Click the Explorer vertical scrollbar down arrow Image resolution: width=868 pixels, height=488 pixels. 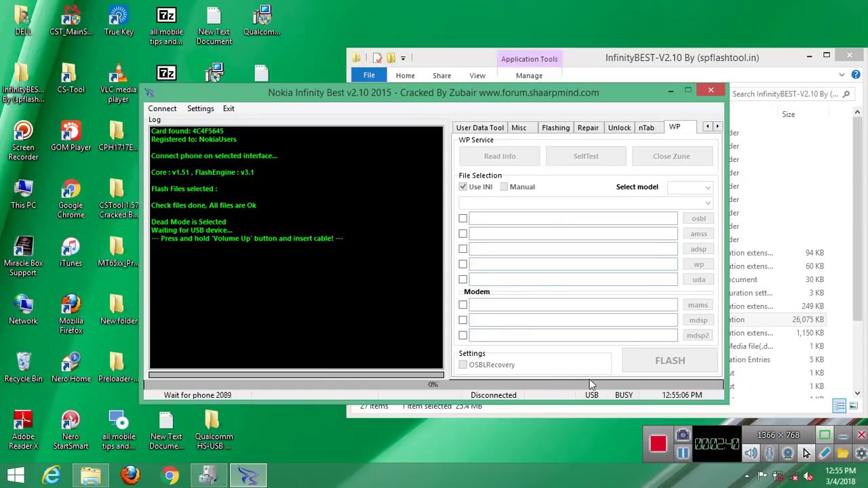[857, 393]
